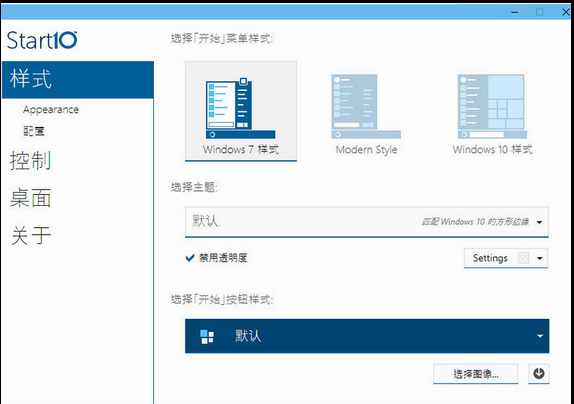The width and height of the screenshot is (574, 404).
Task: Open the 关于 section
Action: coord(31,235)
